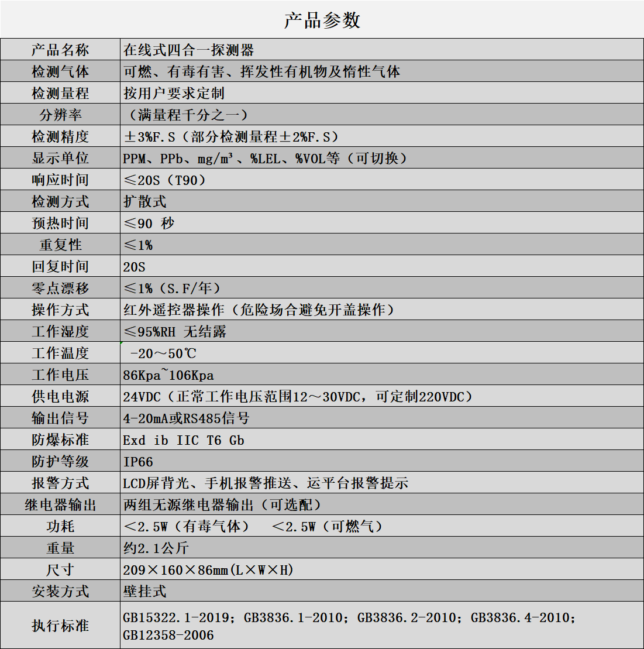Select the 4-20mA或RS485信号 output cell
The image size is (644, 649).
coord(186,418)
